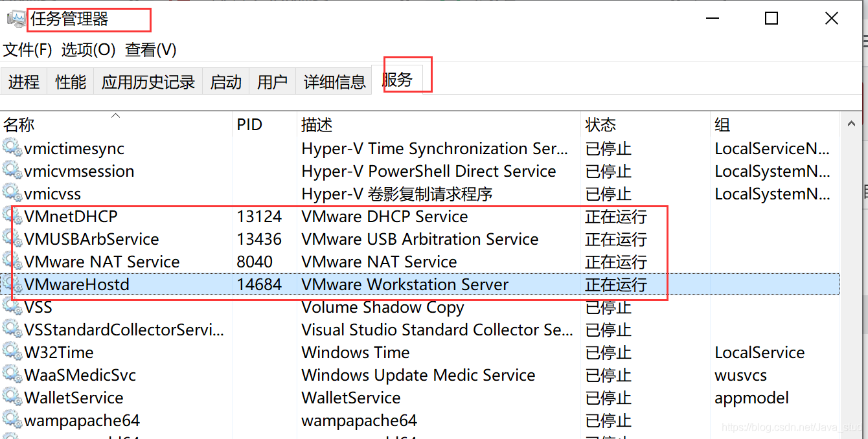
Task: Switch to the 性能 tab
Action: point(71,82)
